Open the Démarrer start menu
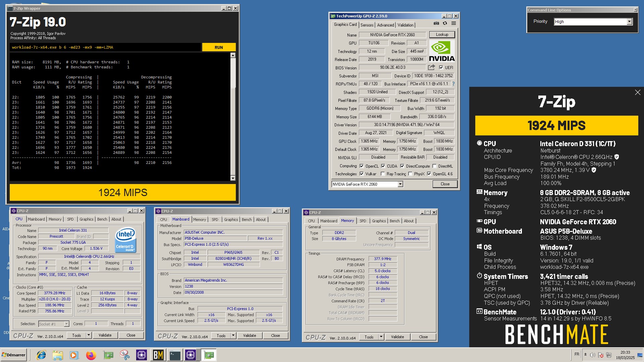644x362 pixels. [13, 355]
